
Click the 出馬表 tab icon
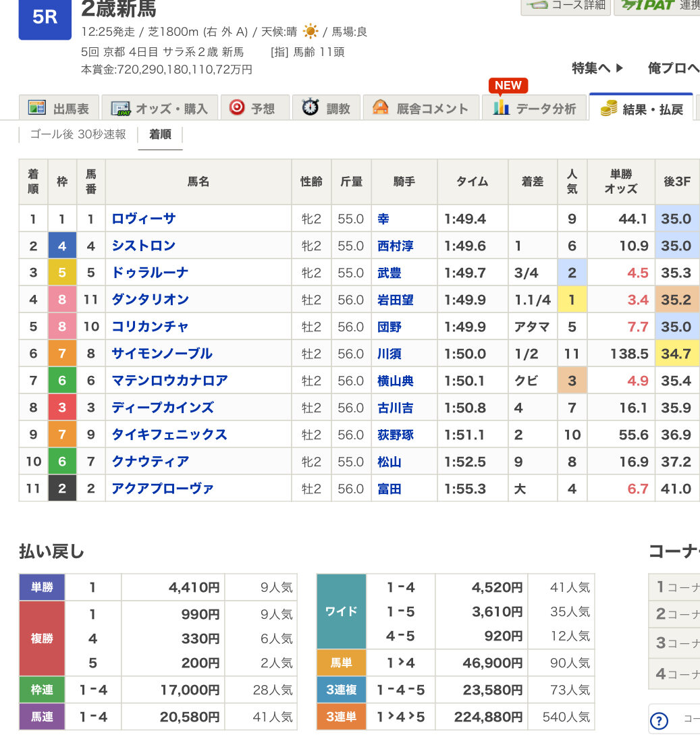37,108
